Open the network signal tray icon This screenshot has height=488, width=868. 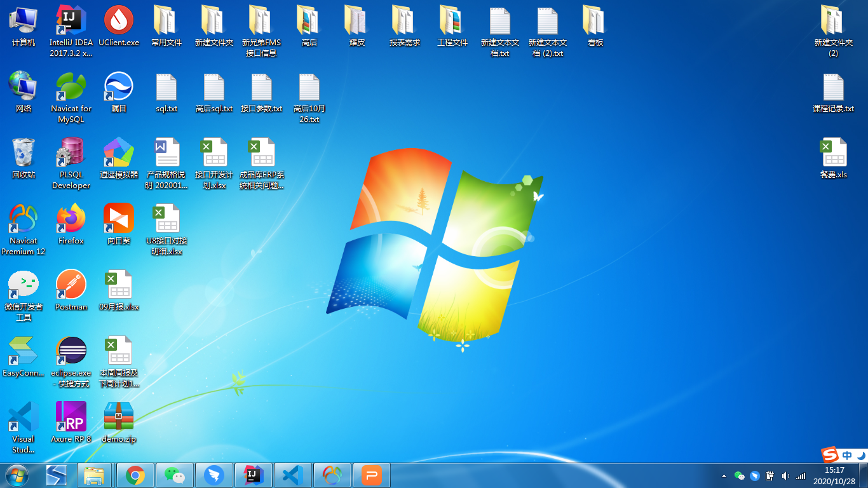coord(801,476)
